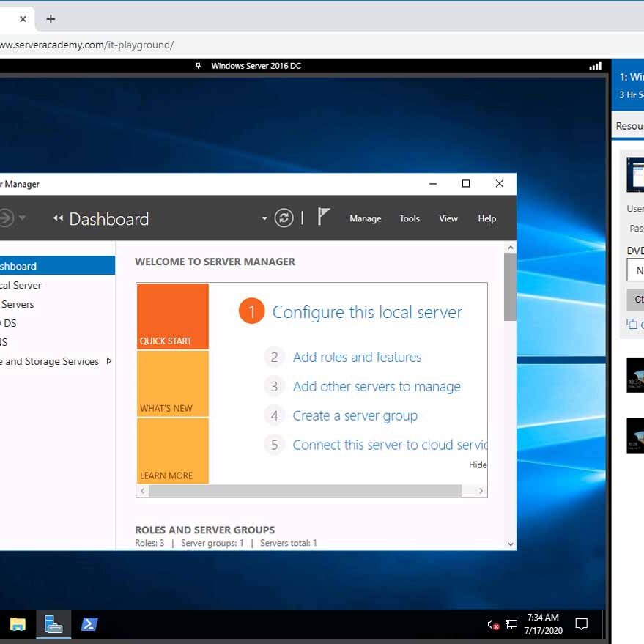Open the notifications flag icon
Image resolution: width=644 pixels, height=644 pixels.
(323, 217)
